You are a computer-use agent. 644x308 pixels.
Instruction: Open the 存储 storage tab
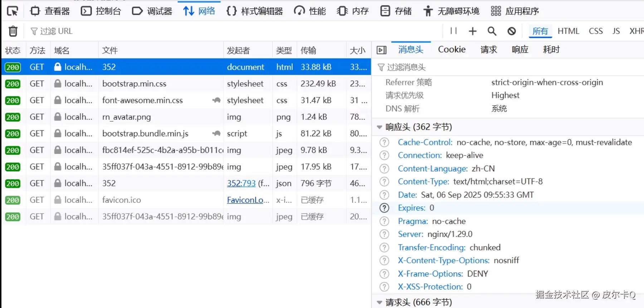point(396,11)
